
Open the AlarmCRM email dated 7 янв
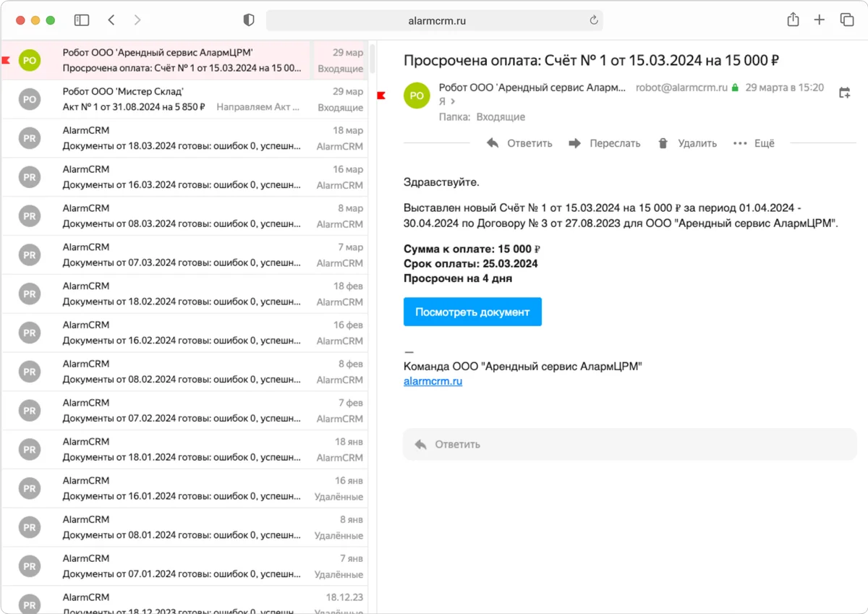coord(184,567)
